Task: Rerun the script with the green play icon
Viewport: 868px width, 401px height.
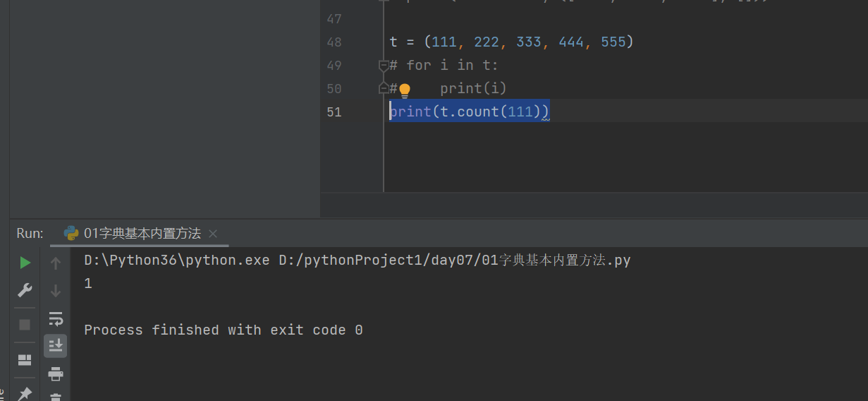Action: (25, 263)
